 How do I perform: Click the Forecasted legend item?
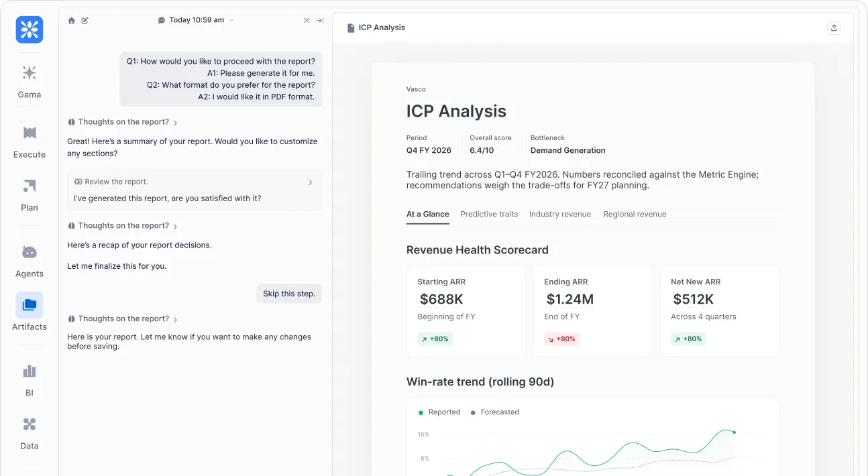[495, 412]
